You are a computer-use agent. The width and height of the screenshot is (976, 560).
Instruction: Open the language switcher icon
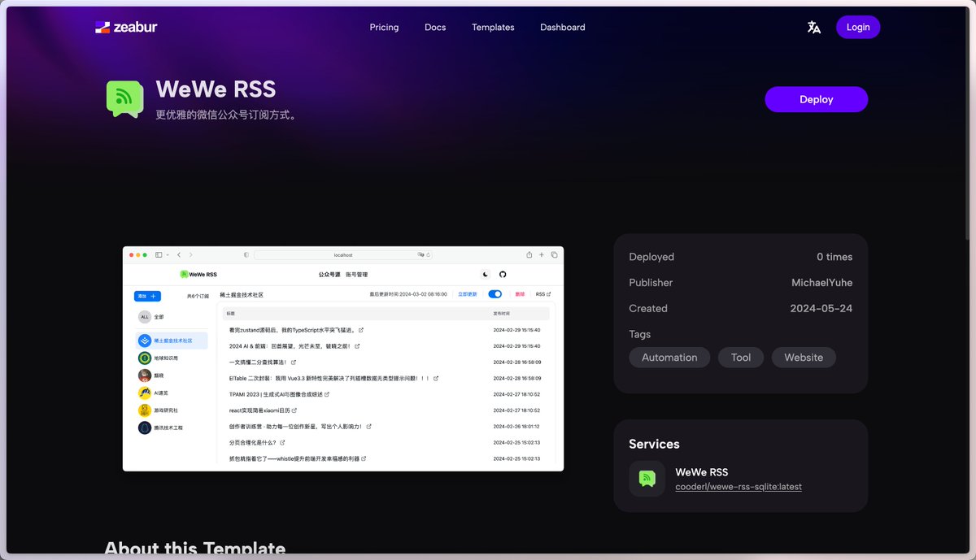(813, 27)
